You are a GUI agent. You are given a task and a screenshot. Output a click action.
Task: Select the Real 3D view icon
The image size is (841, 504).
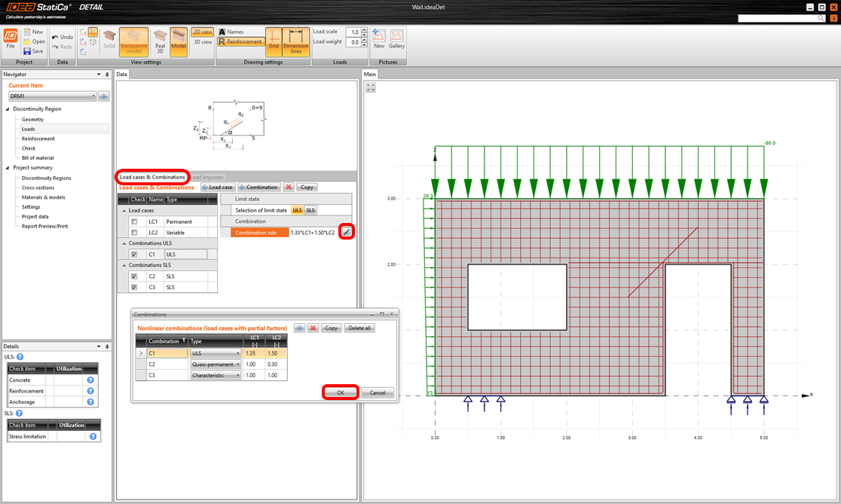coord(160,38)
